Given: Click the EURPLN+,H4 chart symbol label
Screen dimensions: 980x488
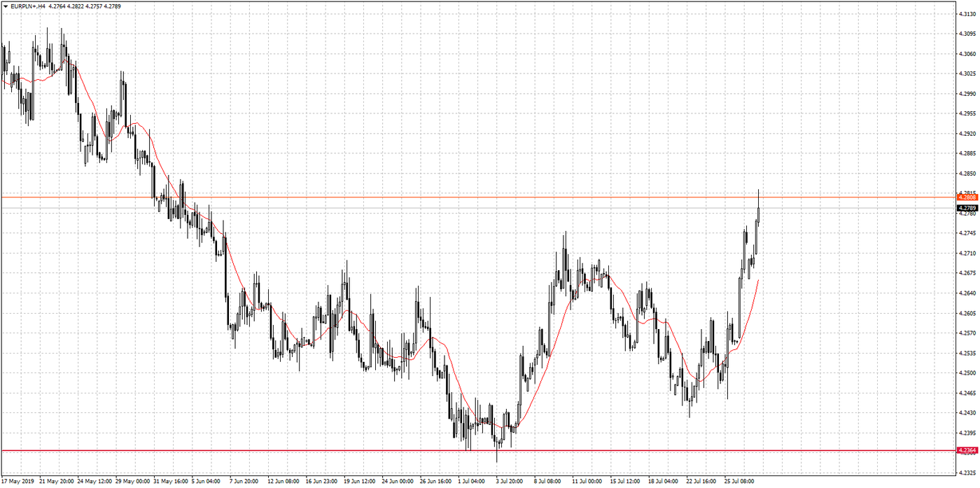Looking at the screenshot, I should (x=29, y=7).
